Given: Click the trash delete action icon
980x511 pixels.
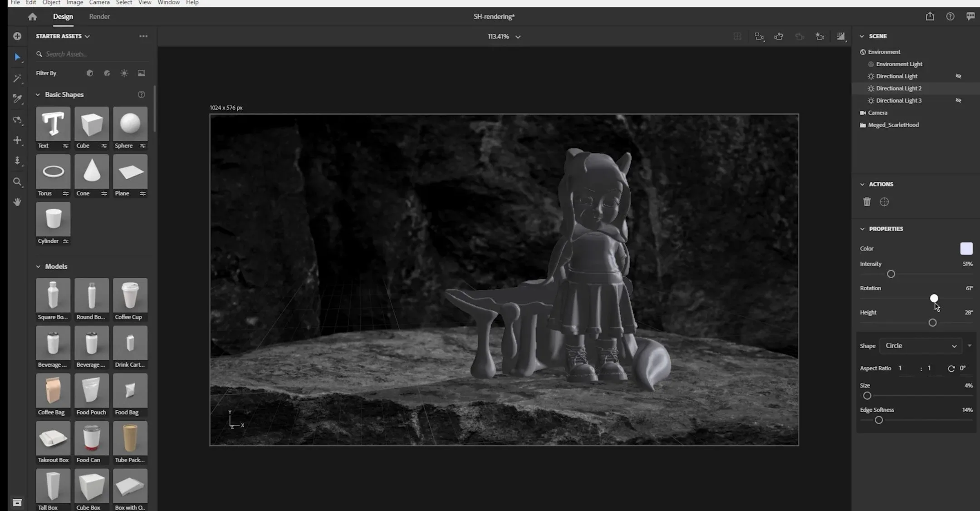Looking at the screenshot, I should click(867, 202).
